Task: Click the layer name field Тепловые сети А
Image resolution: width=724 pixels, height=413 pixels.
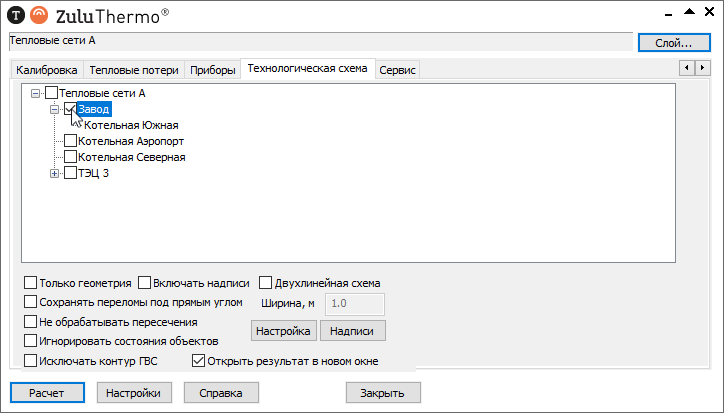Action: tap(320, 42)
